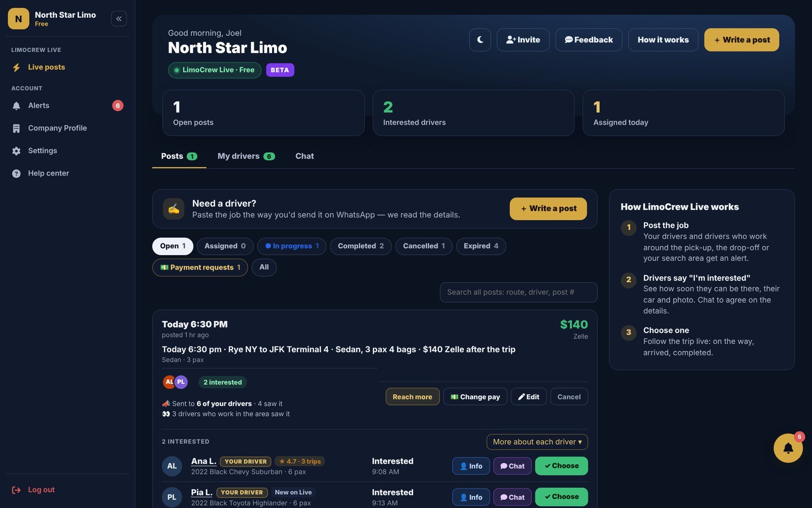Viewport: 812px width, 508px height.
Task: Select the Posts tab
Action: 179,156
